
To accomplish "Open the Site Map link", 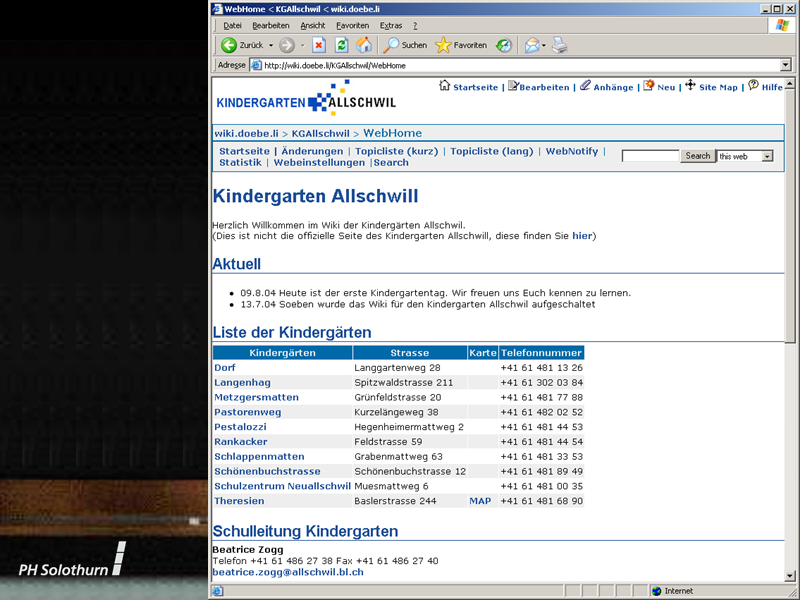I will click(x=717, y=87).
